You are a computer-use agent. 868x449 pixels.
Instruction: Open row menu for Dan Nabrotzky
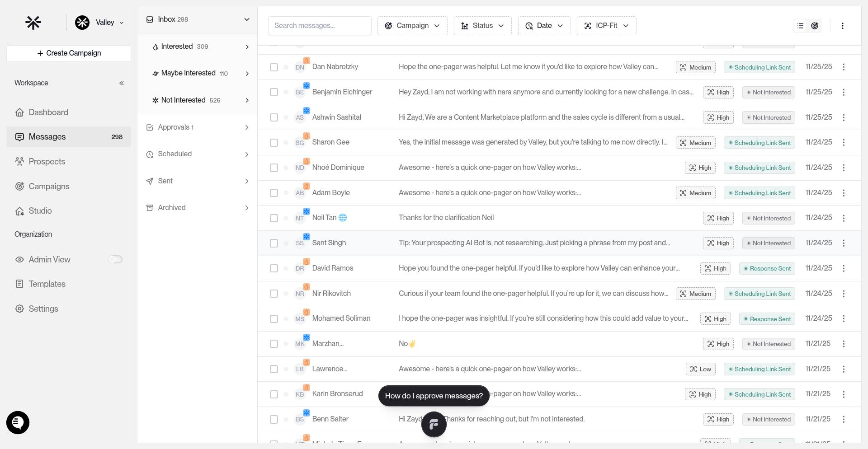click(x=844, y=67)
